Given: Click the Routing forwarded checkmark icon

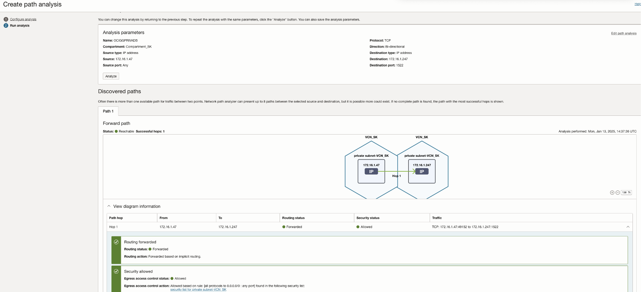Looking at the screenshot, I should 116,242.
